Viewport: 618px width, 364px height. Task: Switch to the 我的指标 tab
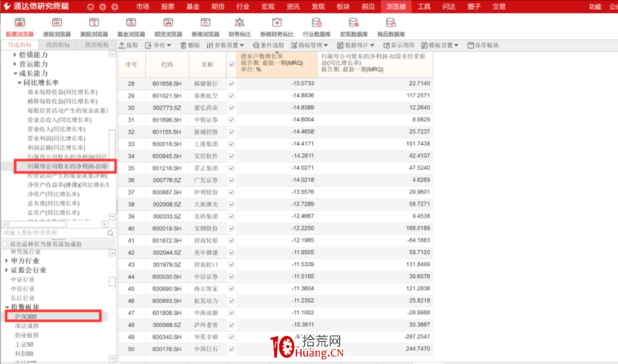(58, 45)
